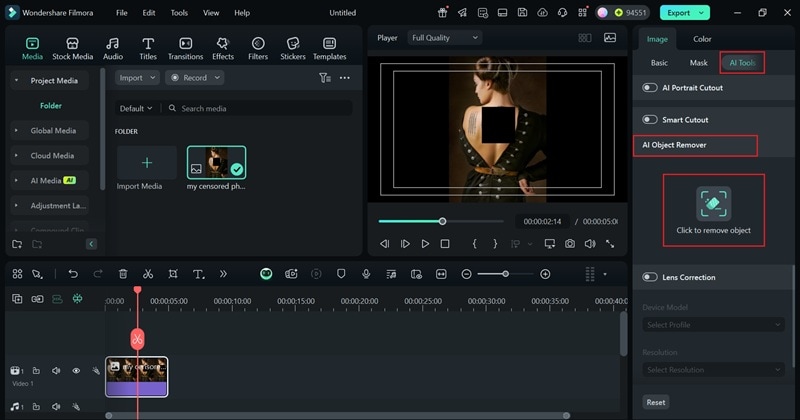Undo the last action in timeline toolbar
The image size is (800, 420).
click(73, 274)
